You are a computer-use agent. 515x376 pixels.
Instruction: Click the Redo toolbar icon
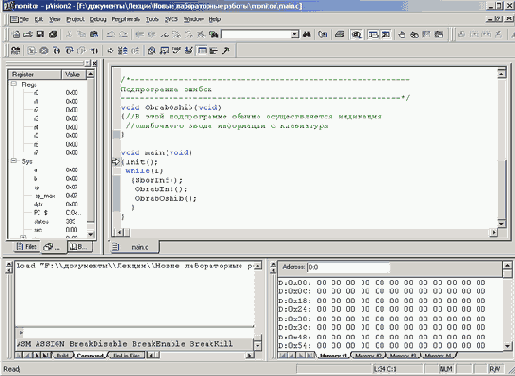(x=123, y=34)
